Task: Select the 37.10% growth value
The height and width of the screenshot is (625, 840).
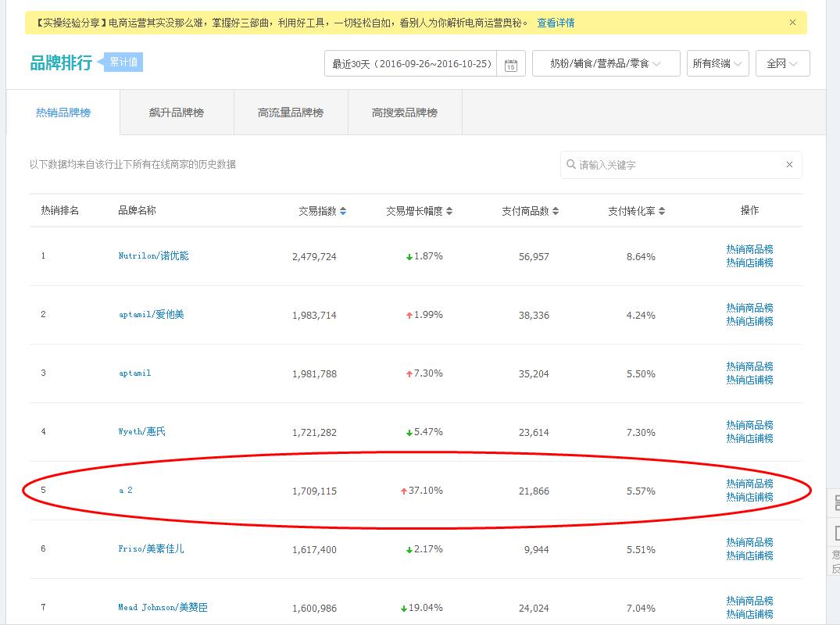Action: click(x=425, y=491)
